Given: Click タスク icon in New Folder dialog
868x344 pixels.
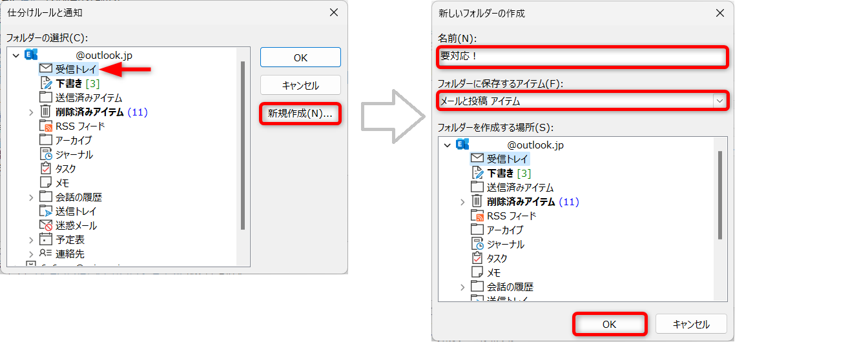Looking at the screenshot, I should pyautogui.click(x=477, y=258).
